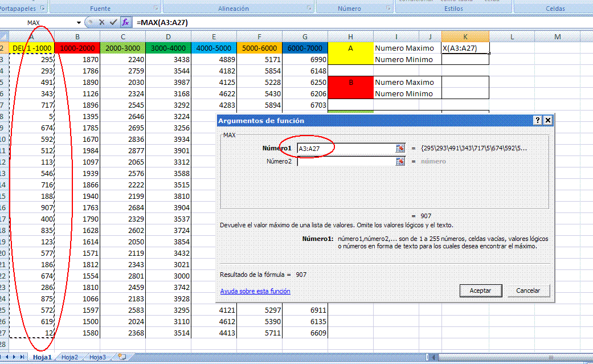Click the Insert Function fx icon
The width and height of the screenshot is (593, 364).
125,22
